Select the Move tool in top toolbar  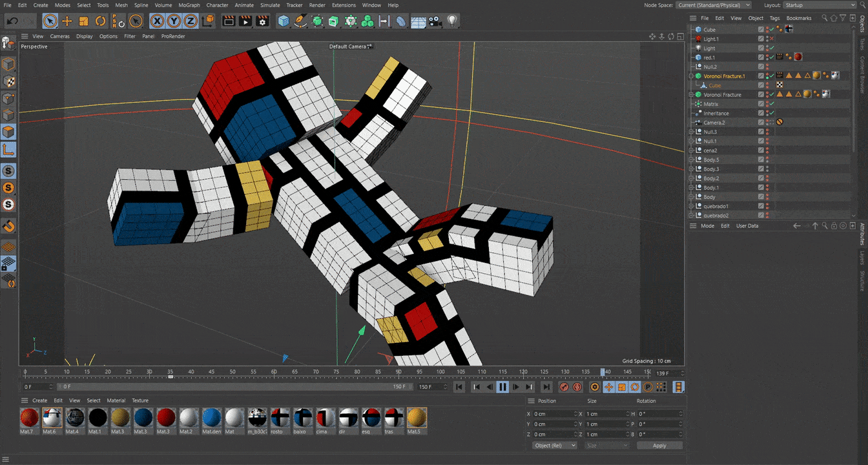pos(67,21)
